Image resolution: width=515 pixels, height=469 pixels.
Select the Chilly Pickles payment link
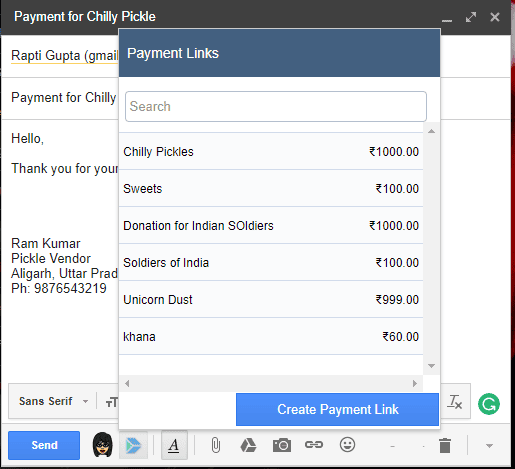tap(271, 152)
